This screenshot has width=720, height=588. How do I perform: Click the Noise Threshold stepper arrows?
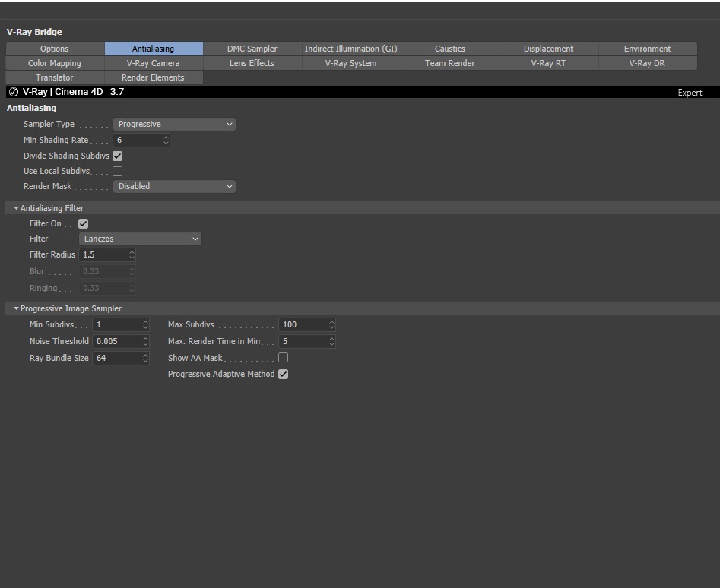click(x=145, y=342)
